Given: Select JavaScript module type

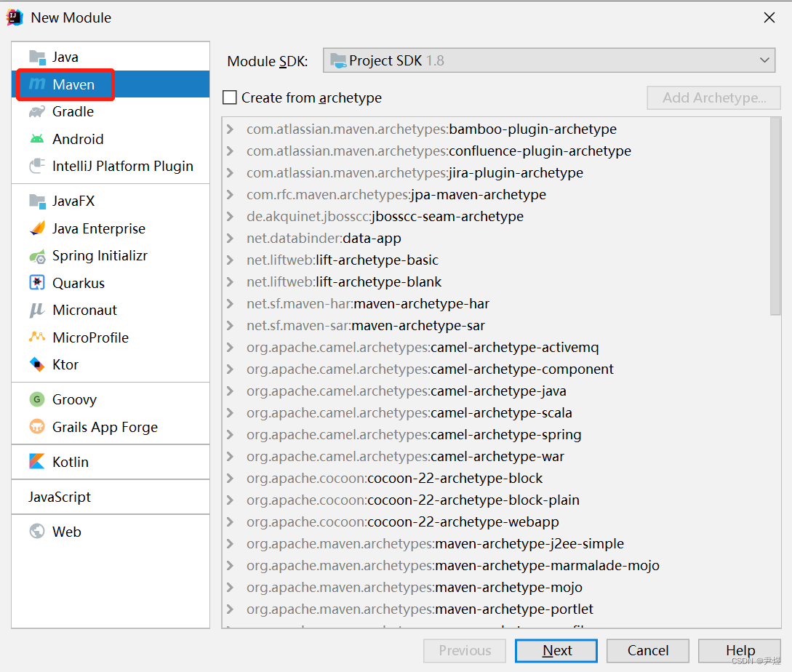Looking at the screenshot, I should coord(111,497).
